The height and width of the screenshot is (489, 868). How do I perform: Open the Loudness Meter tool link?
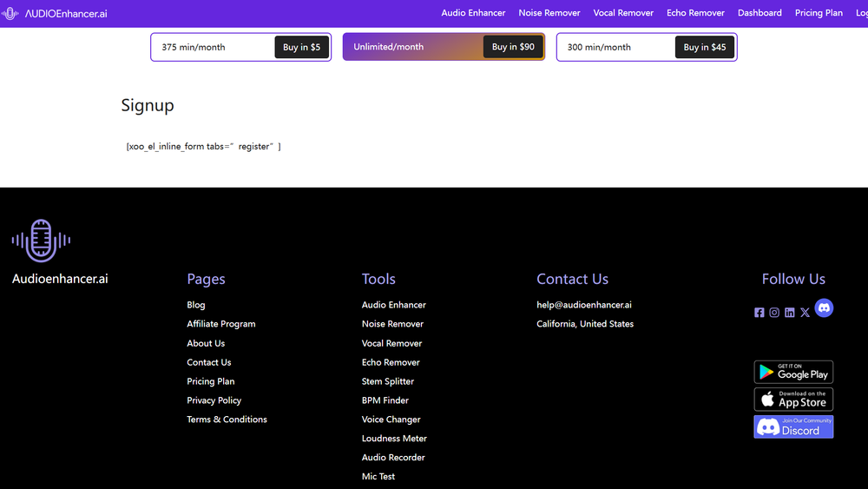point(394,439)
